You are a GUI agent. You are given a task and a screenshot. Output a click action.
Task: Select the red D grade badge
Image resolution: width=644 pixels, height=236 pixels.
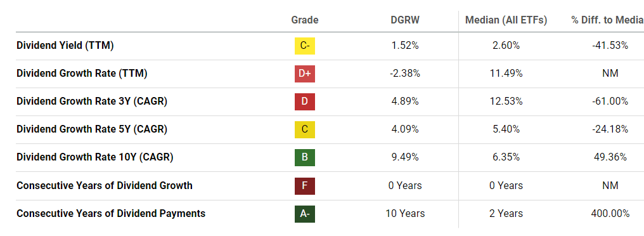click(305, 102)
